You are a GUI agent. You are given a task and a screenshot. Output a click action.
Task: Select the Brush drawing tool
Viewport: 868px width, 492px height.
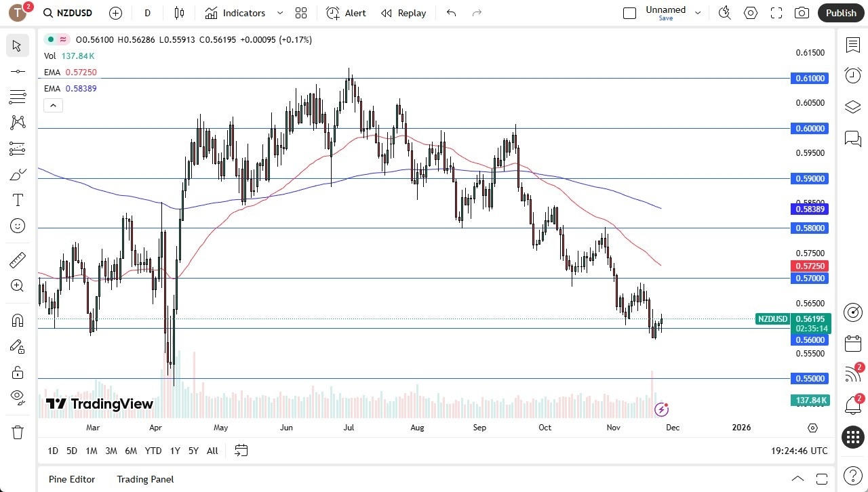17,174
